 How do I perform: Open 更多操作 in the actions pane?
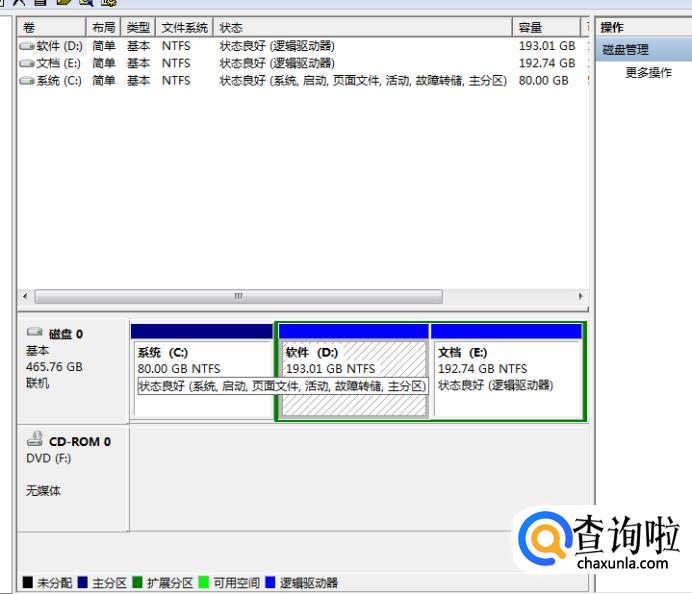(x=648, y=72)
